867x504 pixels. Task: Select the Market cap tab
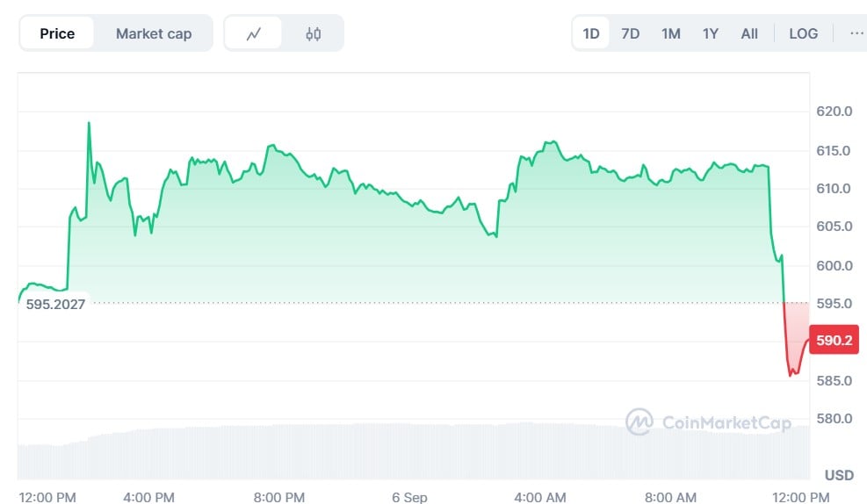(x=154, y=34)
